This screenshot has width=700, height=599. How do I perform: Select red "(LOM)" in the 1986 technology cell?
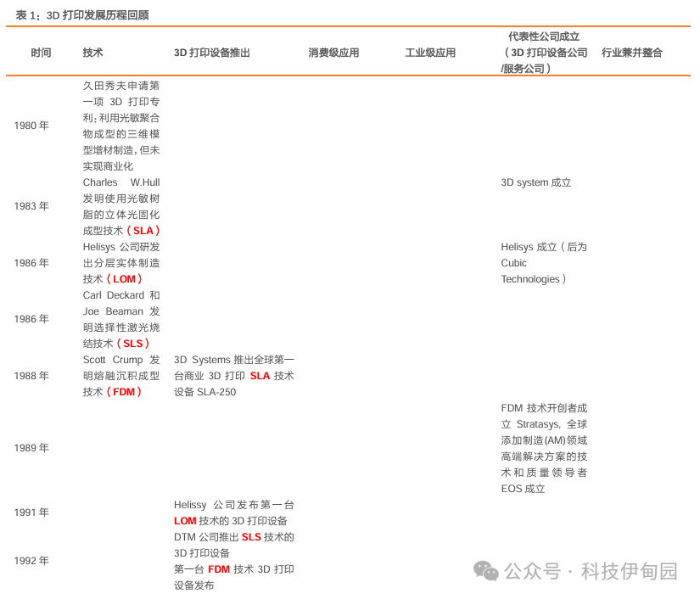[124, 279]
